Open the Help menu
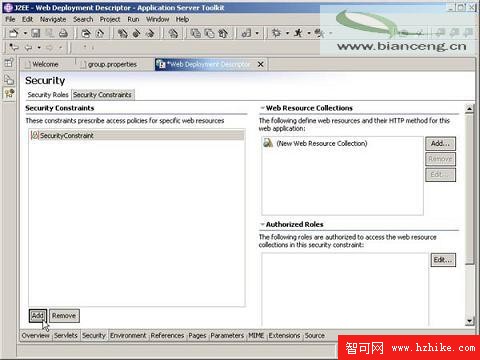 182,19
